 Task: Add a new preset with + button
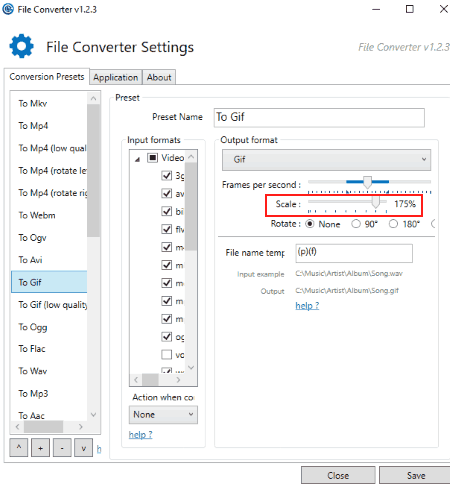pos(40,448)
